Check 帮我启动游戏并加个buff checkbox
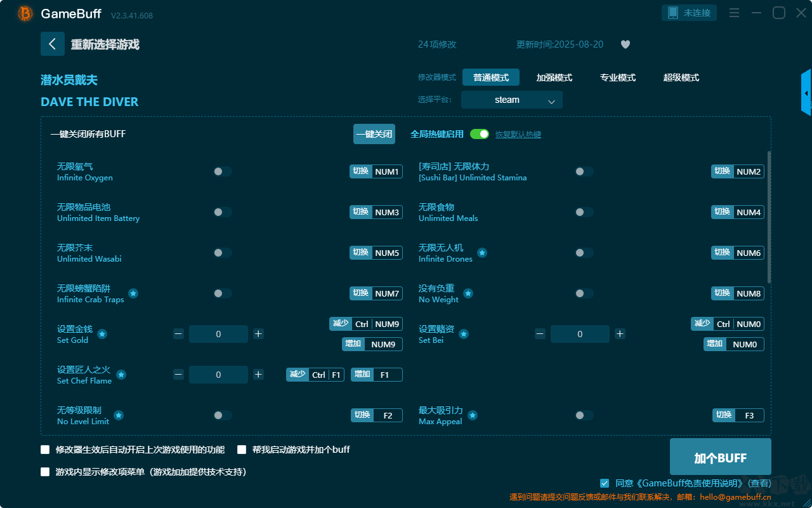 pyautogui.click(x=242, y=450)
